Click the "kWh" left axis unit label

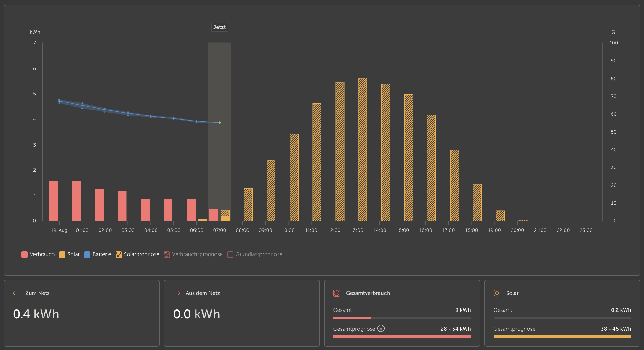pos(35,32)
